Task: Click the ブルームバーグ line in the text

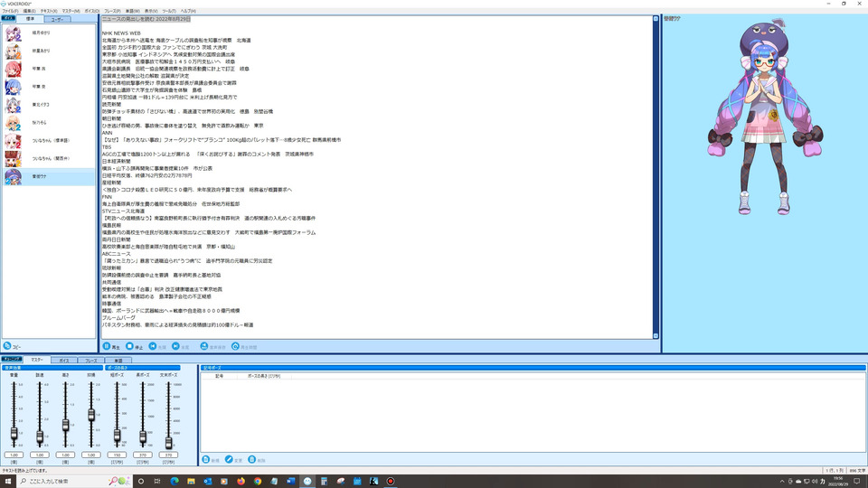Action: pyautogui.click(x=118, y=318)
